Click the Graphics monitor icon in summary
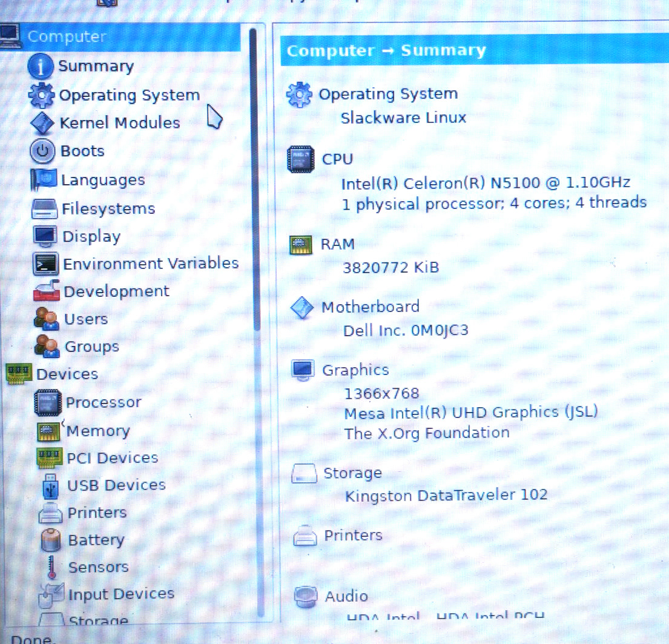 click(x=303, y=370)
